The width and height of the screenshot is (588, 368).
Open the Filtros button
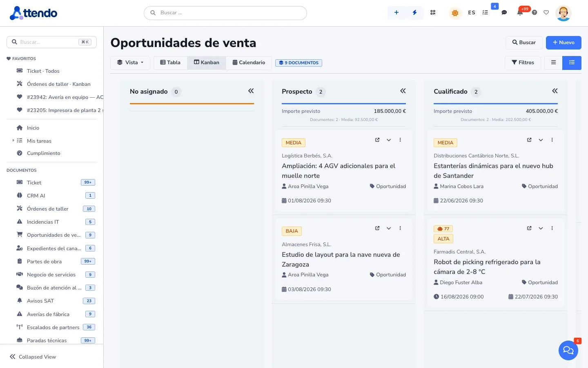click(x=523, y=63)
